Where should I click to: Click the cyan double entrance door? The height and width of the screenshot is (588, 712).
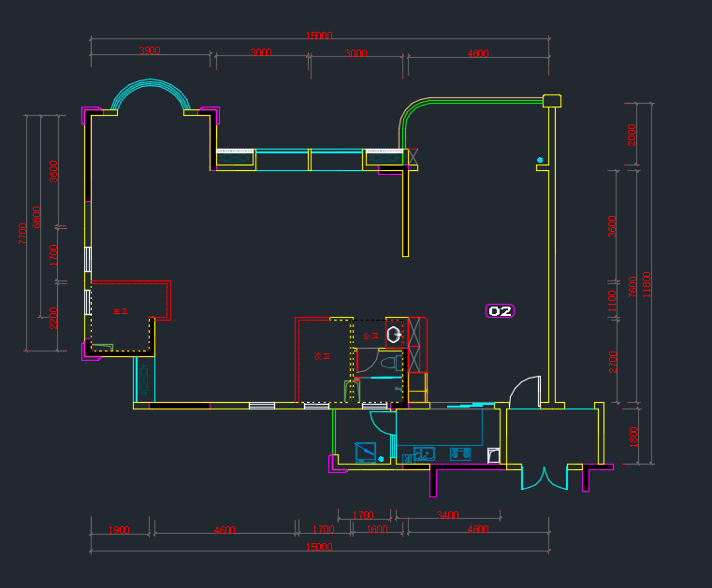pyautogui.click(x=544, y=478)
